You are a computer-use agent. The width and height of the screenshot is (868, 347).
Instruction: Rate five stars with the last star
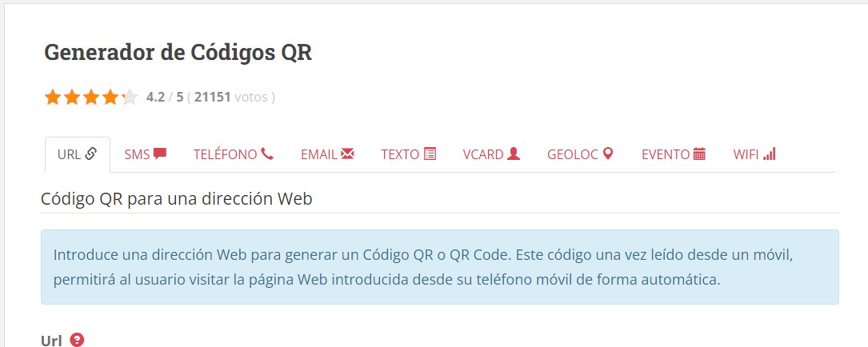(x=129, y=98)
